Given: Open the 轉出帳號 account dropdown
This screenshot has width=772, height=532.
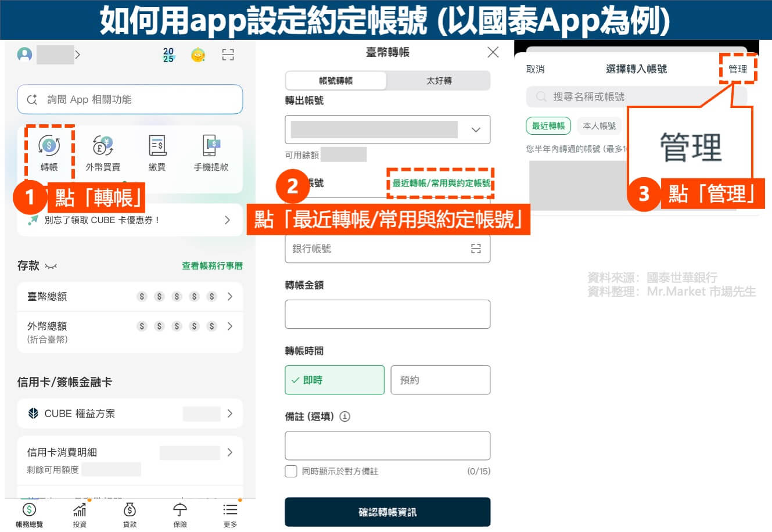Looking at the screenshot, I should tap(477, 129).
